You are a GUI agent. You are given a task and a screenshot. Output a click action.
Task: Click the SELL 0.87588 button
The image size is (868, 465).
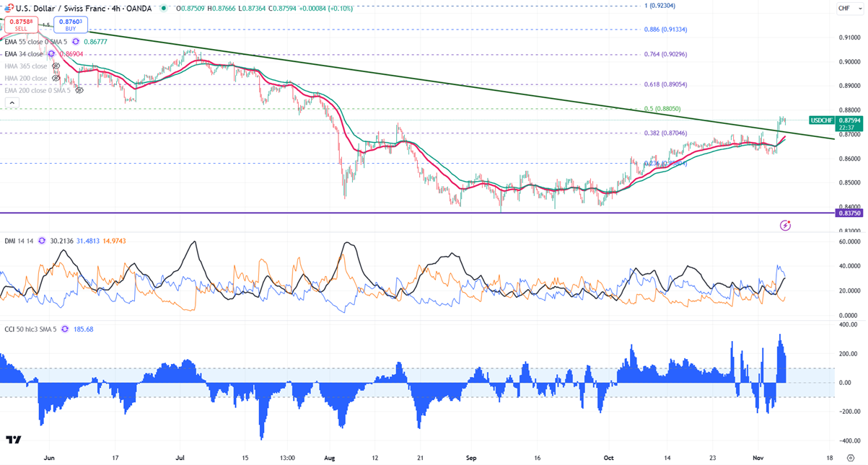click(x=20, y=26)
